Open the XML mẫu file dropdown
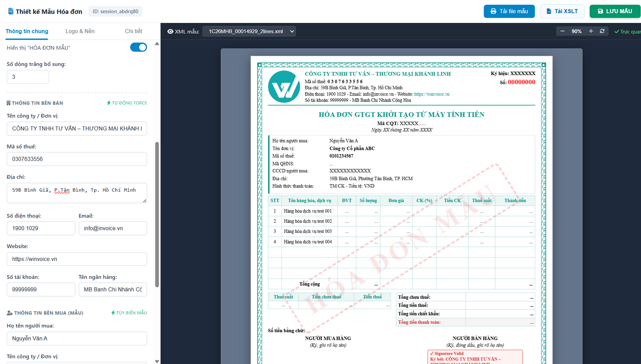 (249, 31)
